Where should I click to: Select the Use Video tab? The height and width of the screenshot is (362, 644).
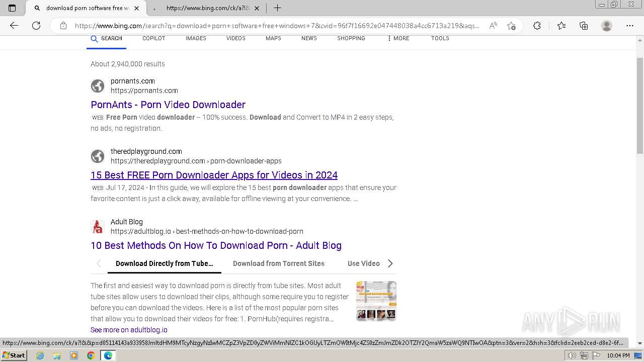coord(364,263)
